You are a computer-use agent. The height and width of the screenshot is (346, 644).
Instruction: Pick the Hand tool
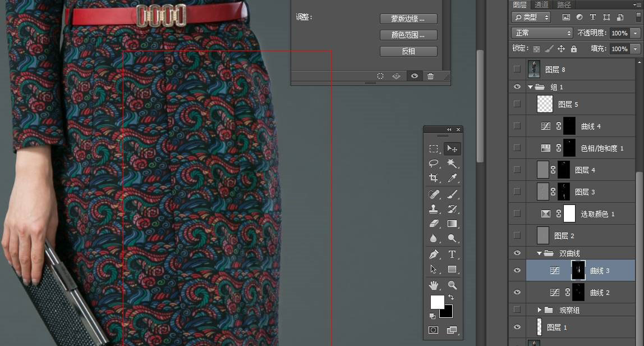click(434, 285)
